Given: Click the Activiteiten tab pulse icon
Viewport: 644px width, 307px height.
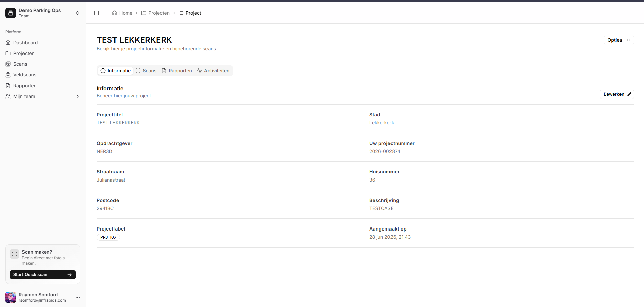Looking at the screenshot, I should (199, 71).
